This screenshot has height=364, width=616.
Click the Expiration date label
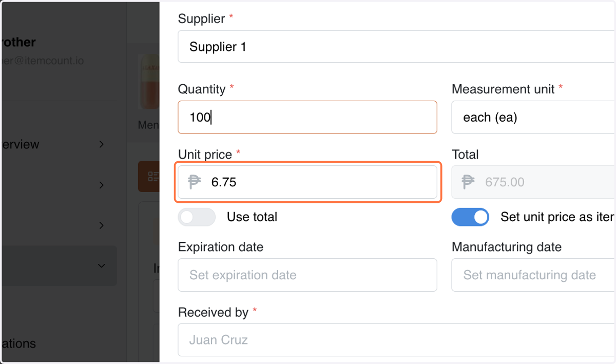pyautogui.click(x=221, y=247)
